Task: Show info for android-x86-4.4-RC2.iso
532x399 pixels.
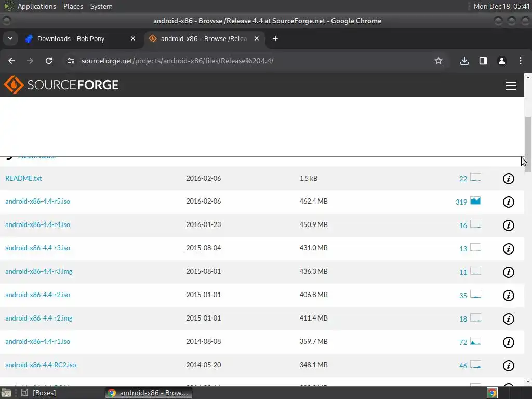Action: pos(508,366)
